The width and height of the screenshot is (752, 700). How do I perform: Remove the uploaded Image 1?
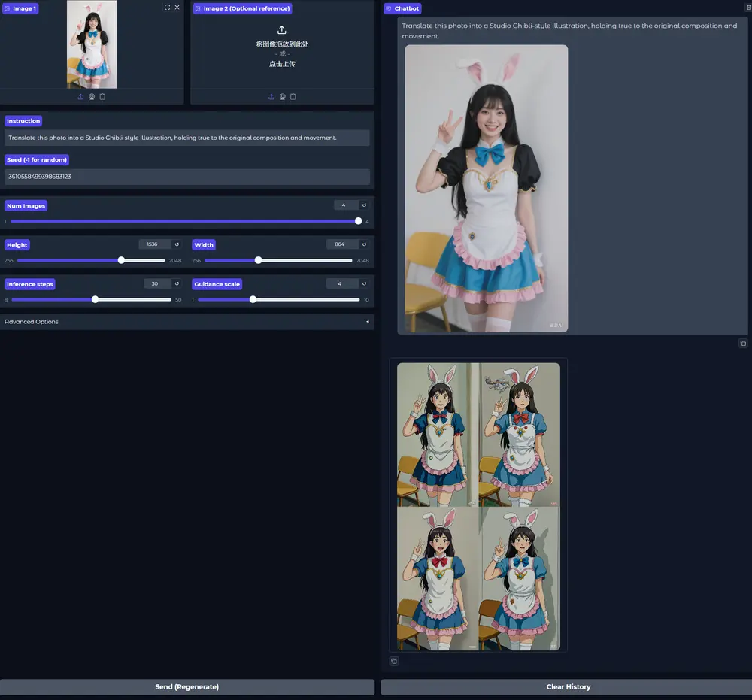click(x=177, y=8)
